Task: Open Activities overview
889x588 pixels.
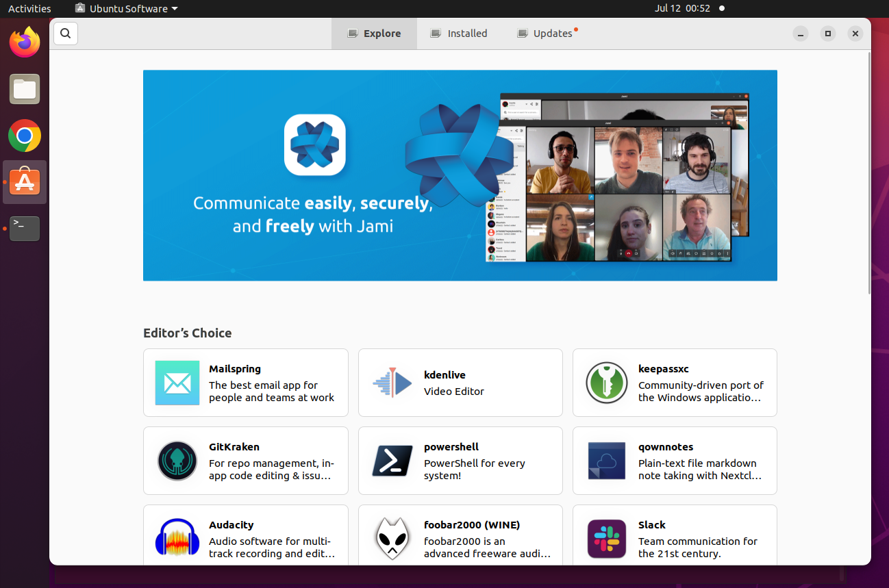Action: tap(29, 8)
